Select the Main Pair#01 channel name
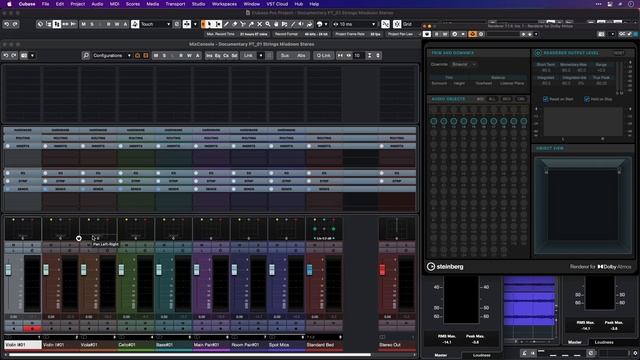The width and height of the screenshot is (640, 360). 211,345
